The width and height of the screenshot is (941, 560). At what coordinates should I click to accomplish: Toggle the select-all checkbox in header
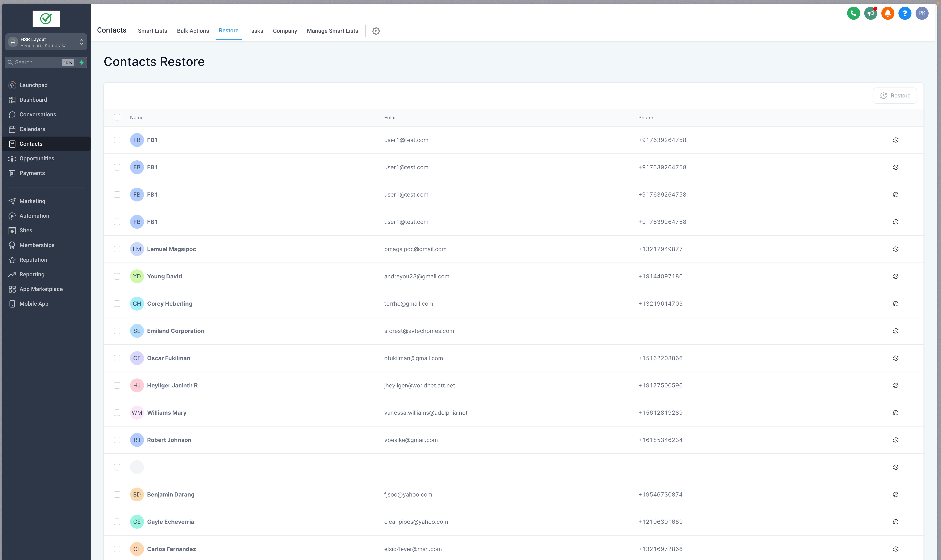click(x=117, y=117)
